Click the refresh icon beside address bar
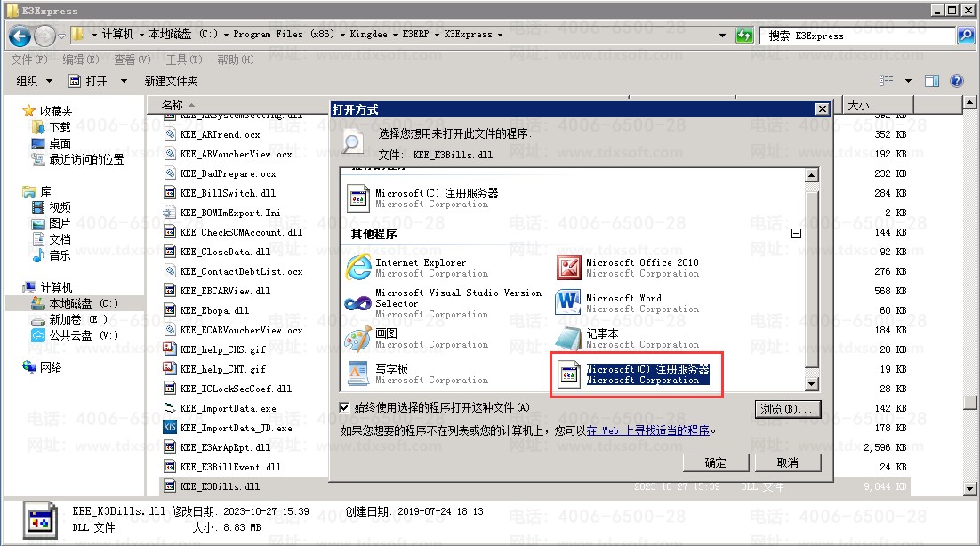This screenshot has width=980, height=546. pos(744,36)
